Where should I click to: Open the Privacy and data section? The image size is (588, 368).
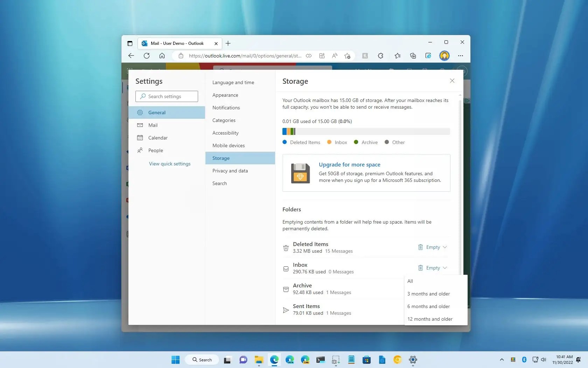click(230, 171)
